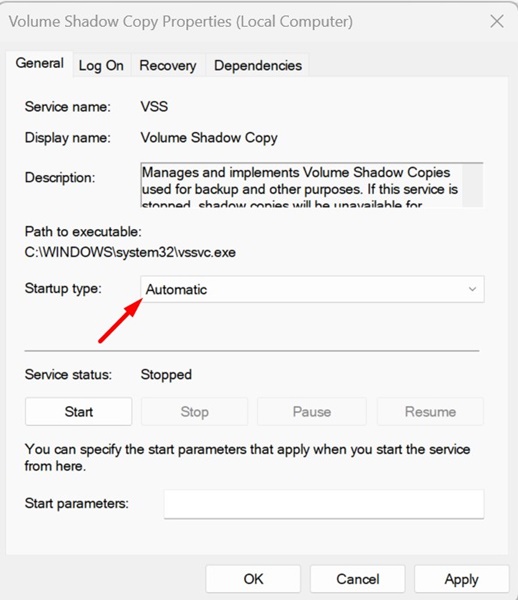Focus the Start parameters text field

pyautogui.click(x=324, y=504)
